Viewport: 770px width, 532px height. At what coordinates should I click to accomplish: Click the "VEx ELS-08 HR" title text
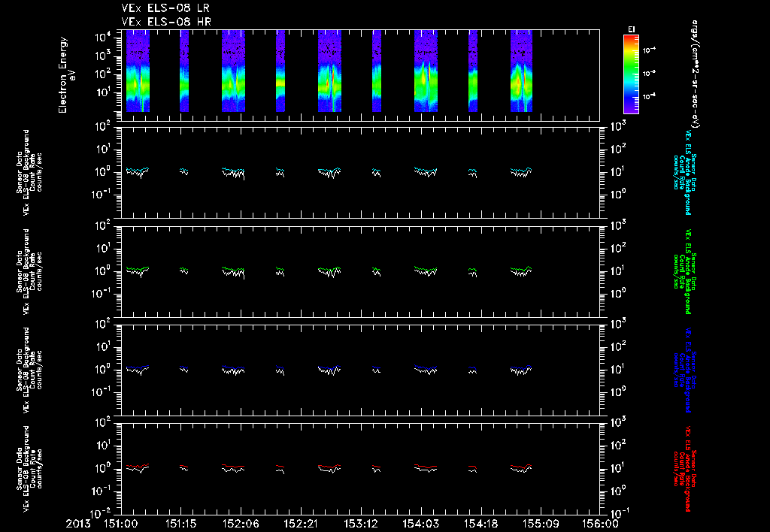pos(166,22)
